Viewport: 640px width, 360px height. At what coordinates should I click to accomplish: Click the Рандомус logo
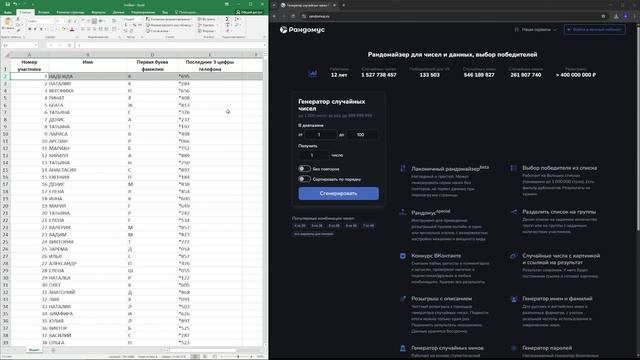pyautogui.click(x=302, y=29)
